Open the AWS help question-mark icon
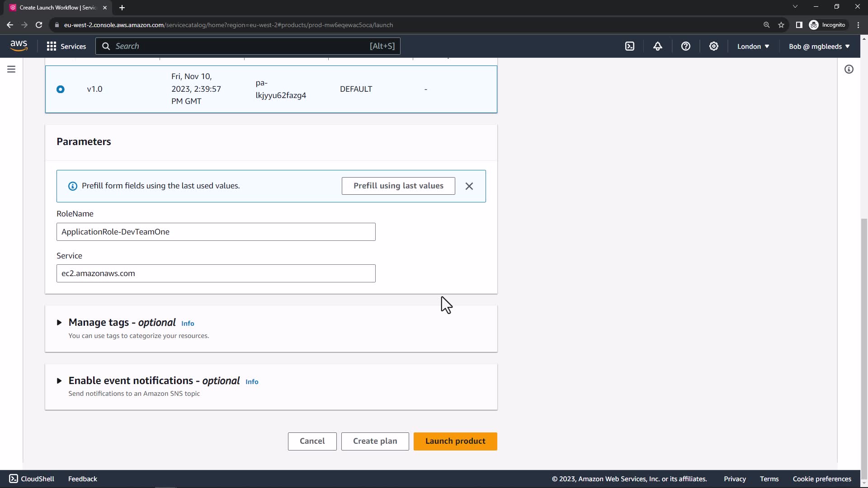This screenshot has width=868, height=488. pyautogui.click(x=686, y=46)
